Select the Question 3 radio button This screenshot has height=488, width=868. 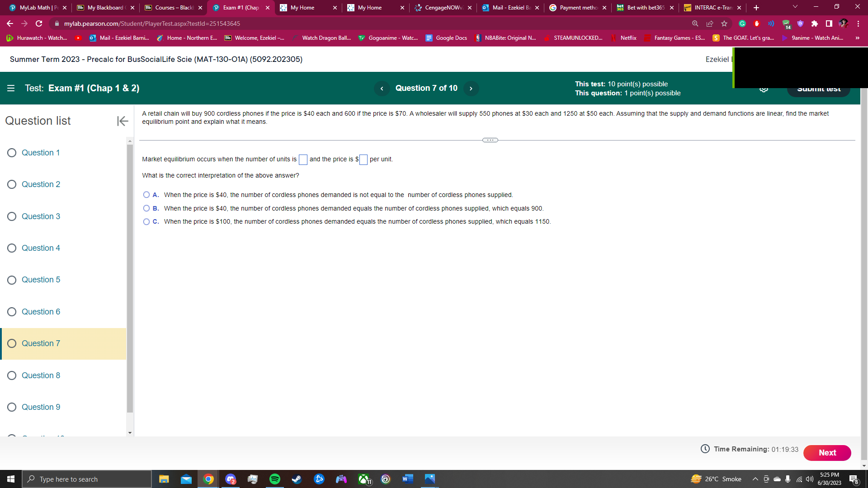[11, 216]
